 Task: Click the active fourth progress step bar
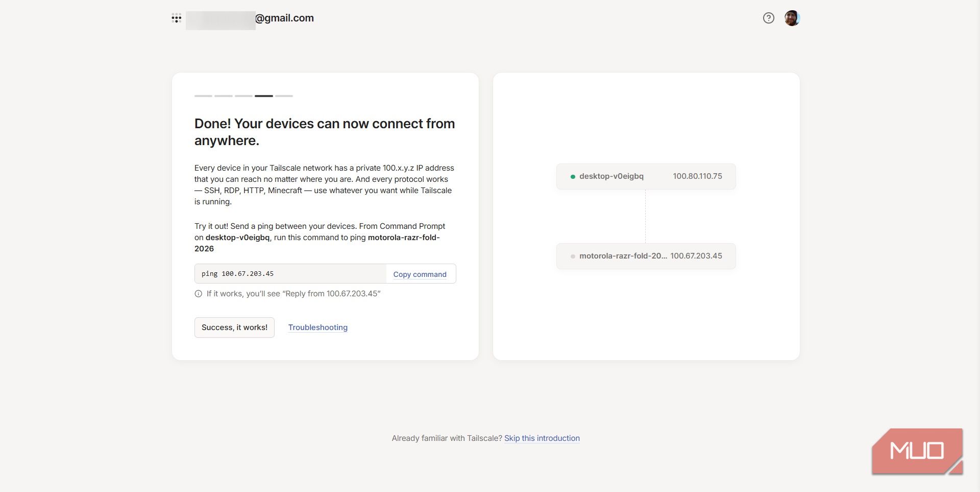point(264,96)
